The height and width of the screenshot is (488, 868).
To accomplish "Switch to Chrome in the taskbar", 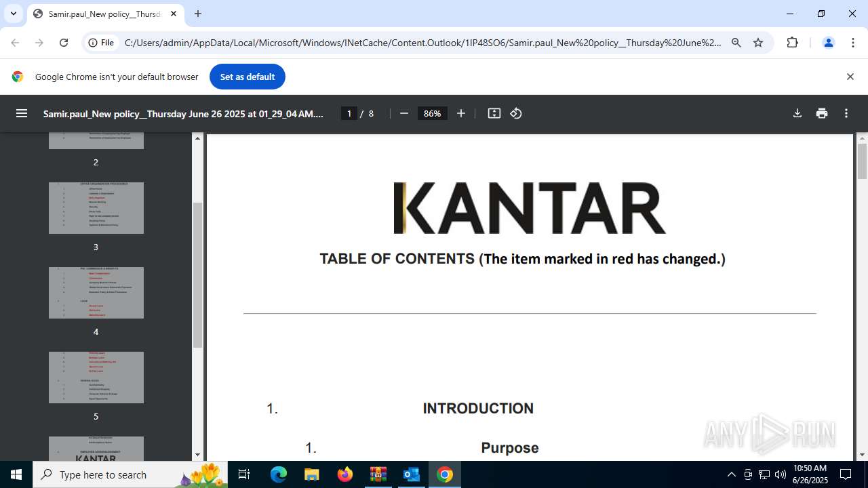I will coord(444,474).
